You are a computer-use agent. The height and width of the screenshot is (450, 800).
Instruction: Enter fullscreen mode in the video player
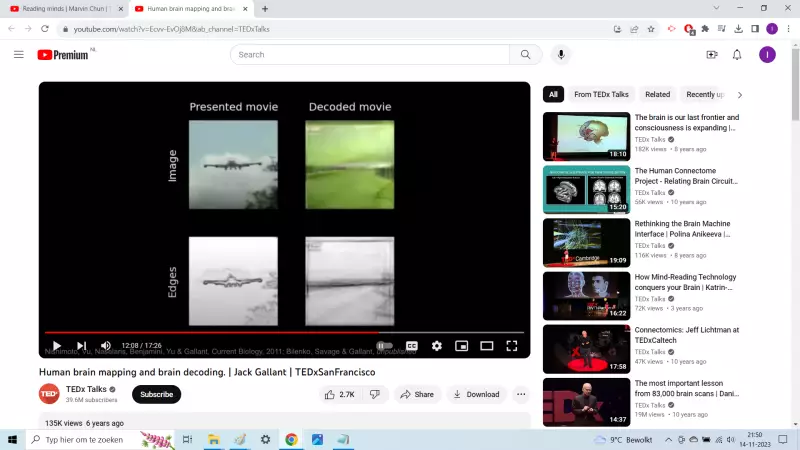point(511,346)
